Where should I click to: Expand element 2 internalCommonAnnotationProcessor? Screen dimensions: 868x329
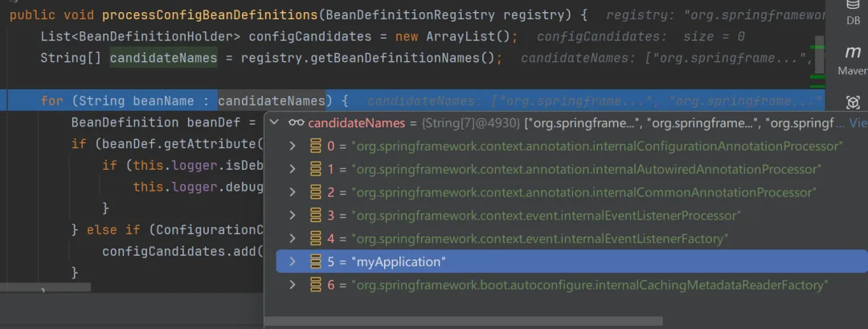tap(293, 193)
